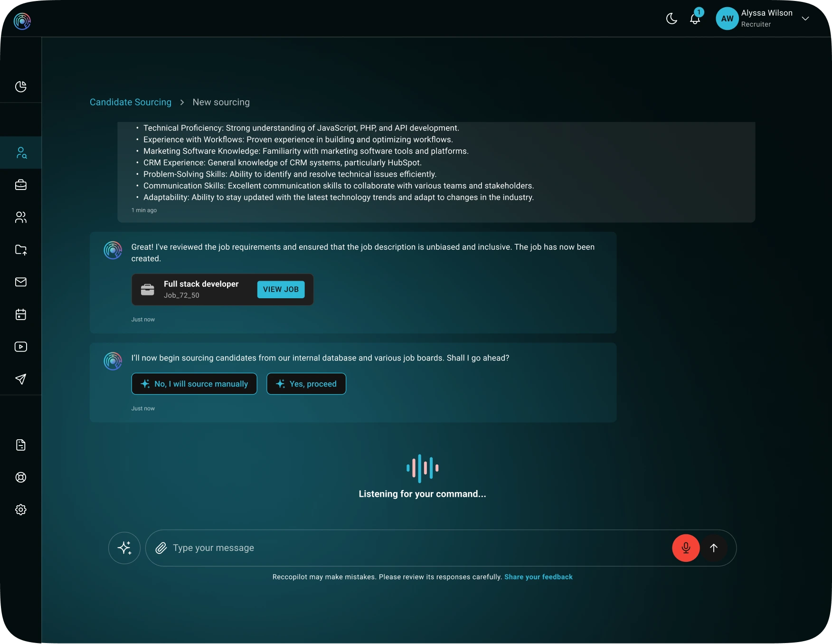832x644 pixels.
Task: Open the lifebuoy support icon in sidebar
Action: pos(21,477)
